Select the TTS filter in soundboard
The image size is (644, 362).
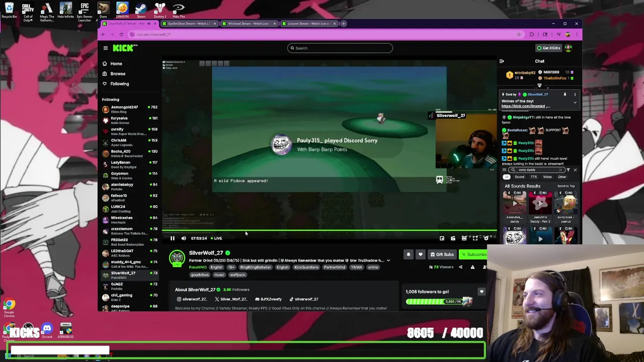pyautogui.click(x=534, y=177)
